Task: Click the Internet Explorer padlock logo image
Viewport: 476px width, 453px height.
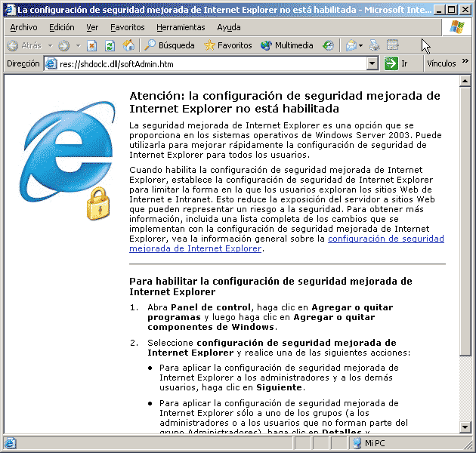Action: click(x=69, y=161)
